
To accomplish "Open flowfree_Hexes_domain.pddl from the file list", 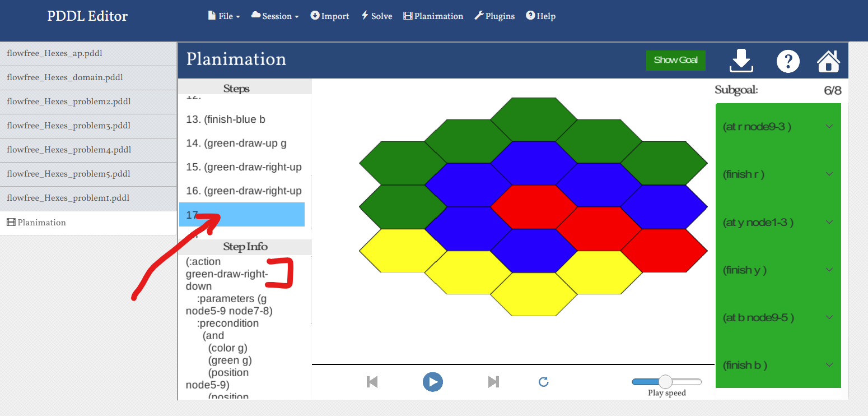I will (66, 77).
